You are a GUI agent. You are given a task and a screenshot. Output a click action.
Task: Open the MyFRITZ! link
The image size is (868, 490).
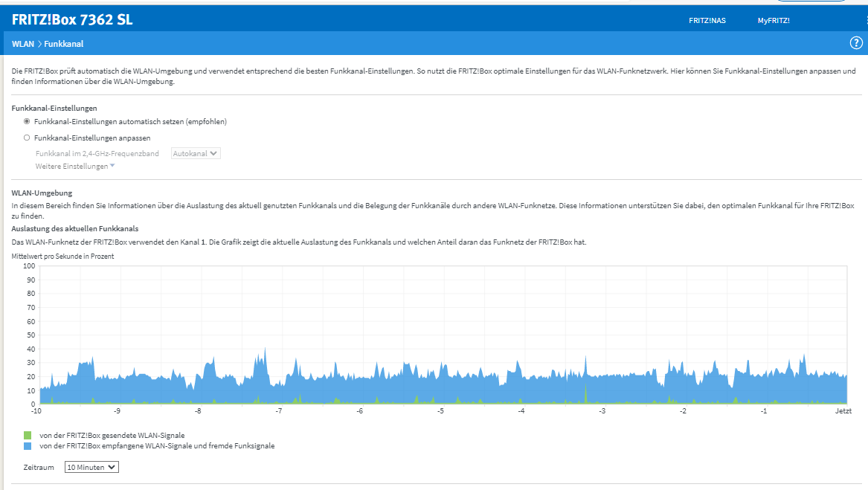774,21
